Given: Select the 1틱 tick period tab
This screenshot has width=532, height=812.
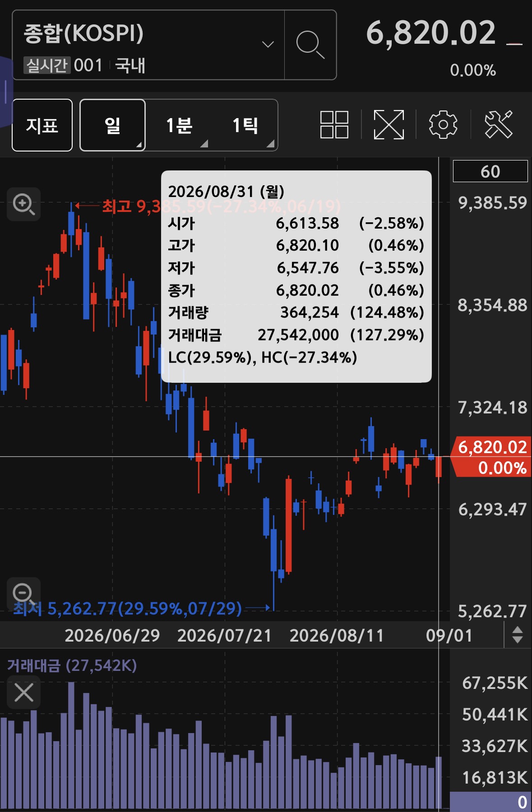Looking at the screenshot, I should 245,125.
